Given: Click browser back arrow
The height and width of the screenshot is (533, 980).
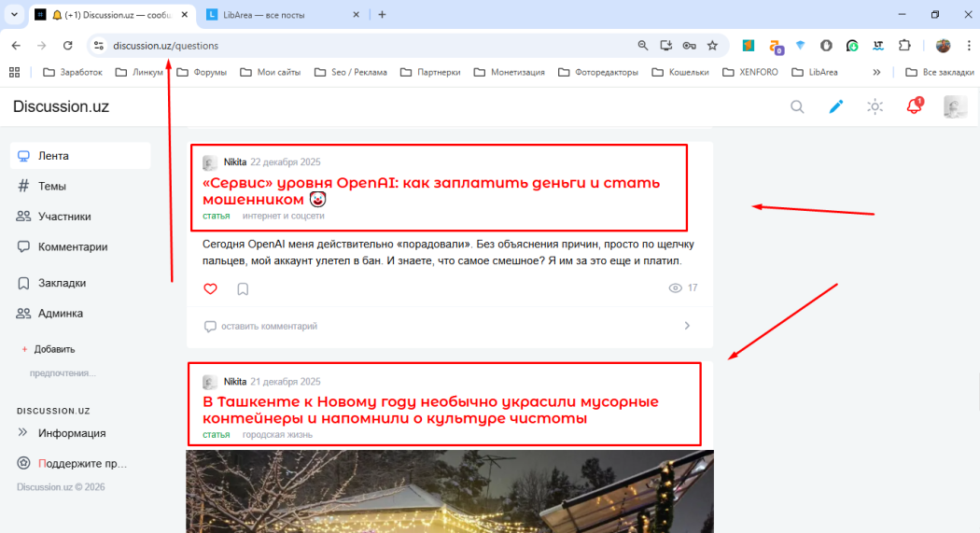Looking at the screenshot, I should coord(16,46).
